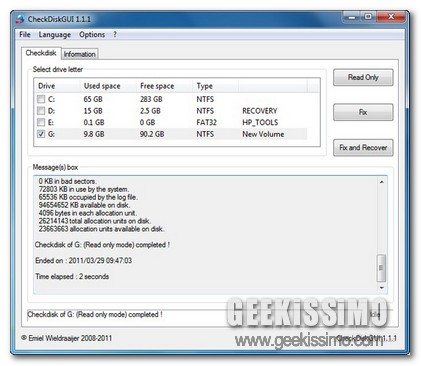This screenshot has height=366, width=421.
Task: Open the ? help menu
Action: 115,35
